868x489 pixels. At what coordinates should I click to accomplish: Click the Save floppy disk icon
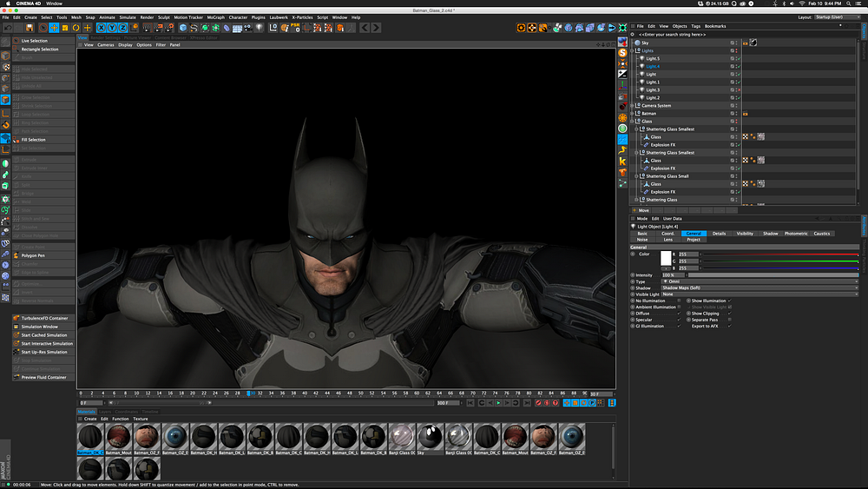coord(30,28)
